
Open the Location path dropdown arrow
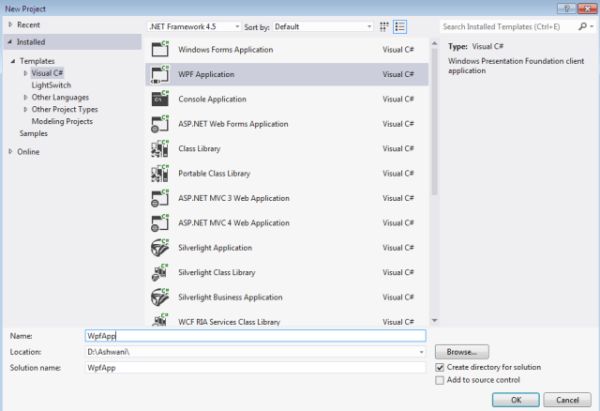coord(421,352)
